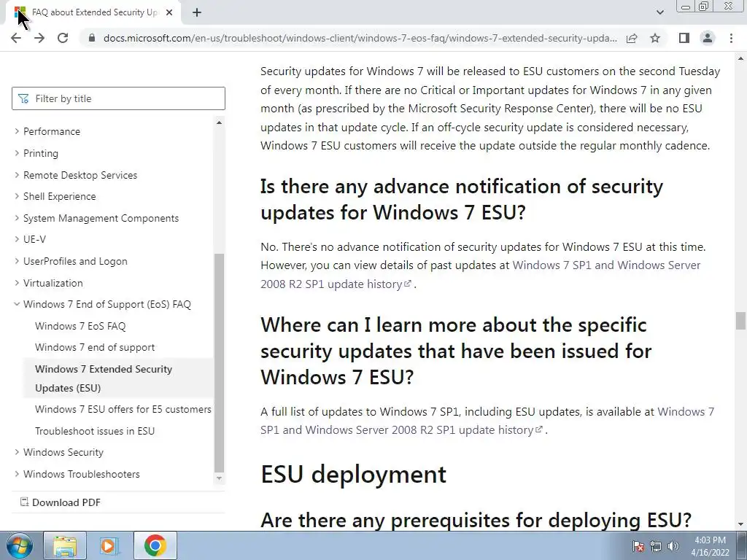
Task: Expand the Shell Experience section
Action: click(x=55, y=196)
